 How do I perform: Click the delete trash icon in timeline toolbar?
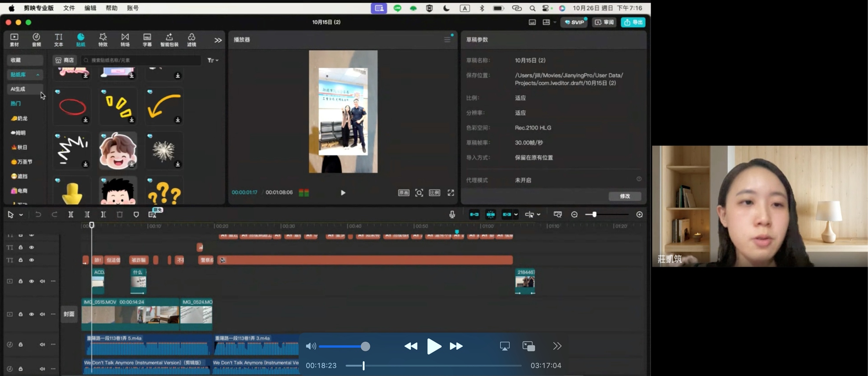[120, 214]
